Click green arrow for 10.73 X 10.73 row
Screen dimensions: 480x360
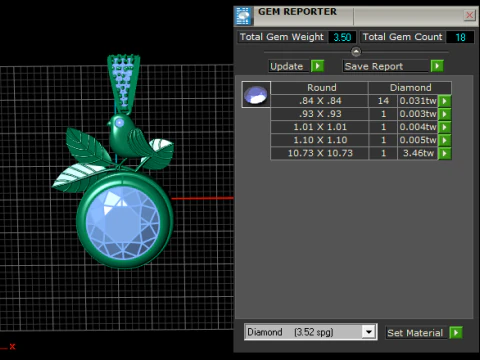[445, 153]
